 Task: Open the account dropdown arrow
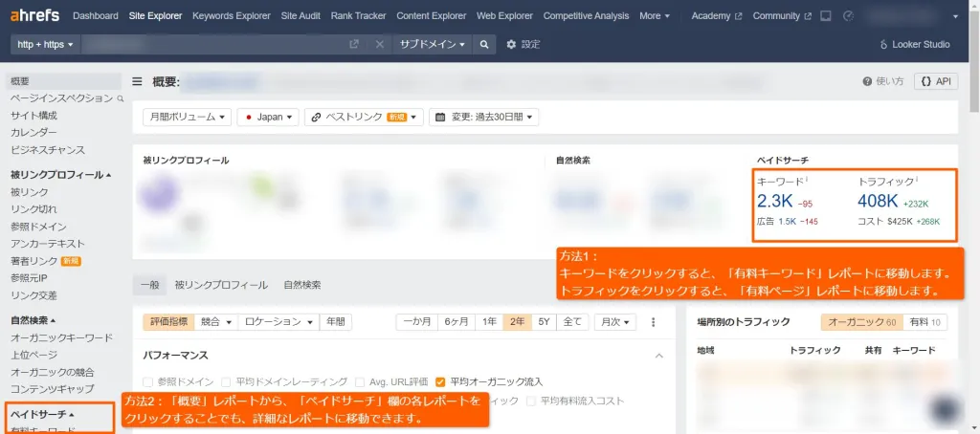tap(955, 17)
